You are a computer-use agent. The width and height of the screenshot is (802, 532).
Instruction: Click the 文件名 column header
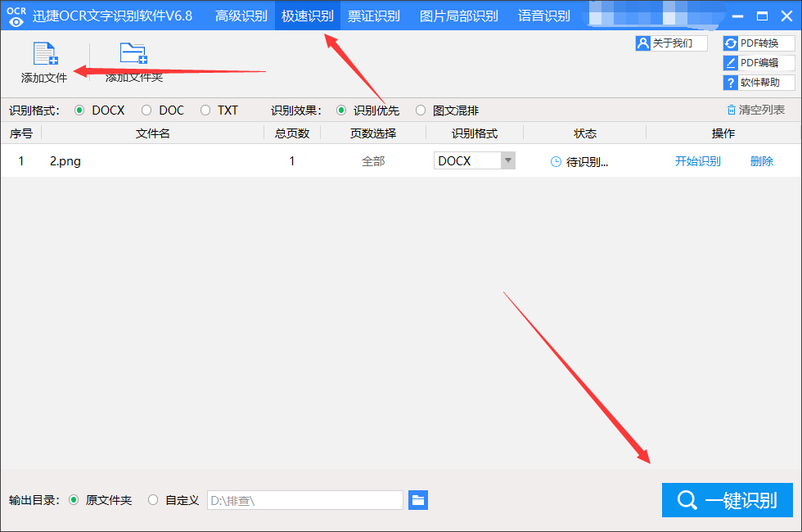(152, 133)
